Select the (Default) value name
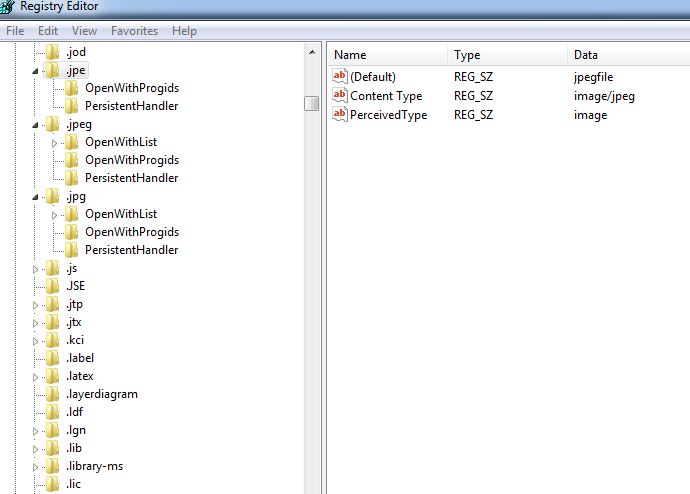The width and height of the screenshot is (690, 494). pyautogui.click(x=373, y=77)
